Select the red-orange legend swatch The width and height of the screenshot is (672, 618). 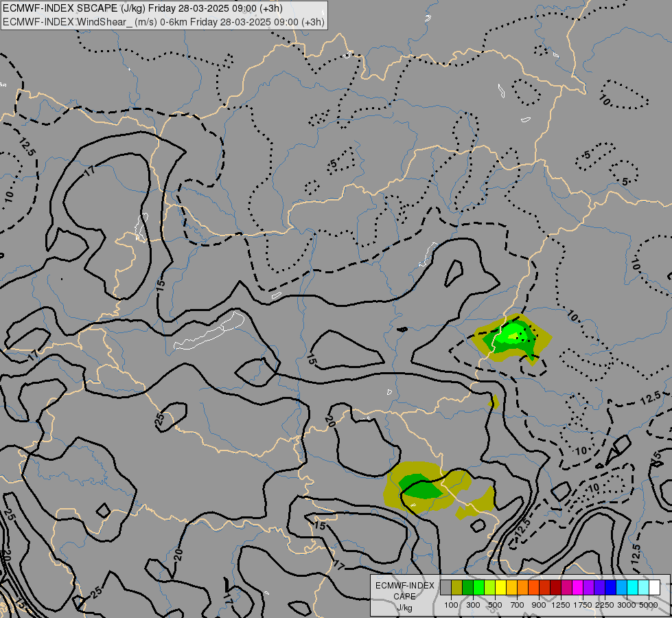pyautogui.click(x=533, y=588)
